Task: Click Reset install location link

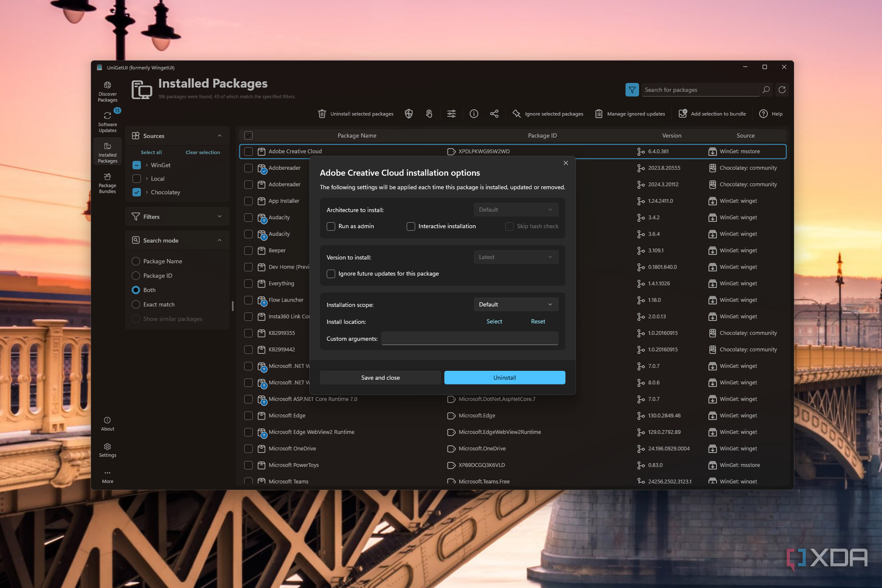Action: pyautogui.click(x=538, y=321)
